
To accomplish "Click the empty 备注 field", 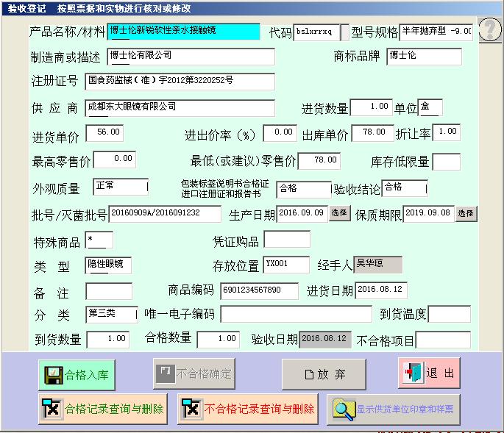I will click(109, 291).
